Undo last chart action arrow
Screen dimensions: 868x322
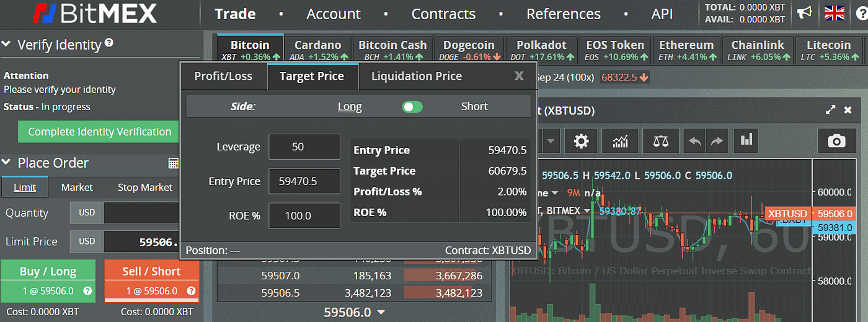695,141
